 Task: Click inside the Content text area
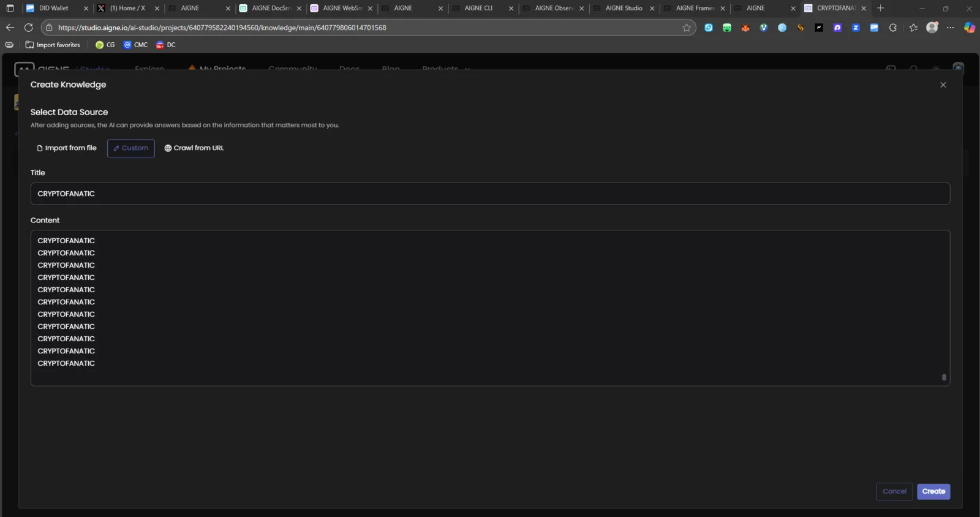pyautogui.click(x=490, y=308)
